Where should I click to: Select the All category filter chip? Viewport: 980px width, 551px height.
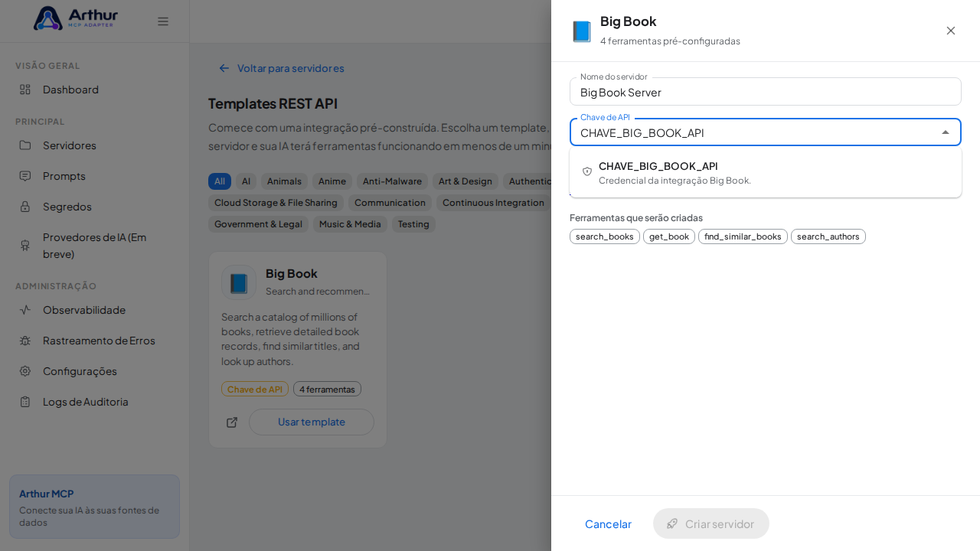tap(220, 181)
